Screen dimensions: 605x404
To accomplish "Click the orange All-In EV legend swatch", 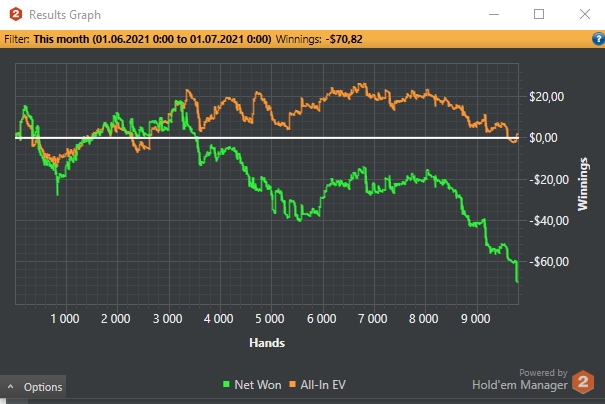I will pyautogui.click(x=292, y=384).
